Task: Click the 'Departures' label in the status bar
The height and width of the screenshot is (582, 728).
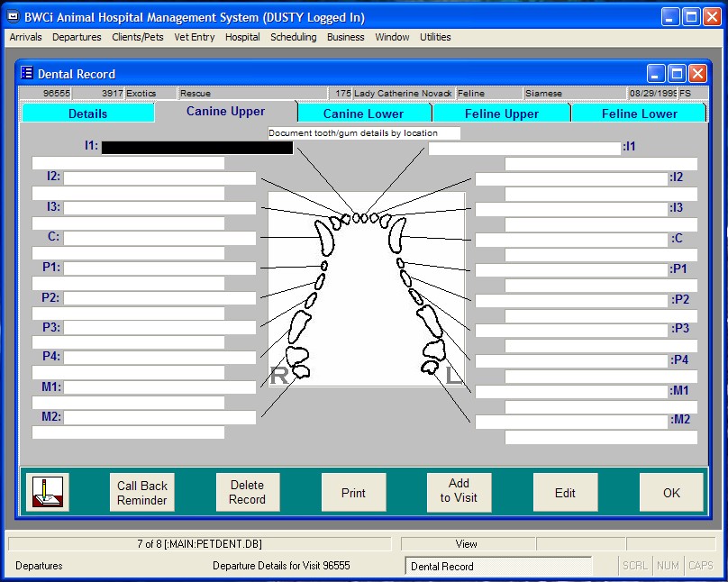Action: tap(39, 566)
